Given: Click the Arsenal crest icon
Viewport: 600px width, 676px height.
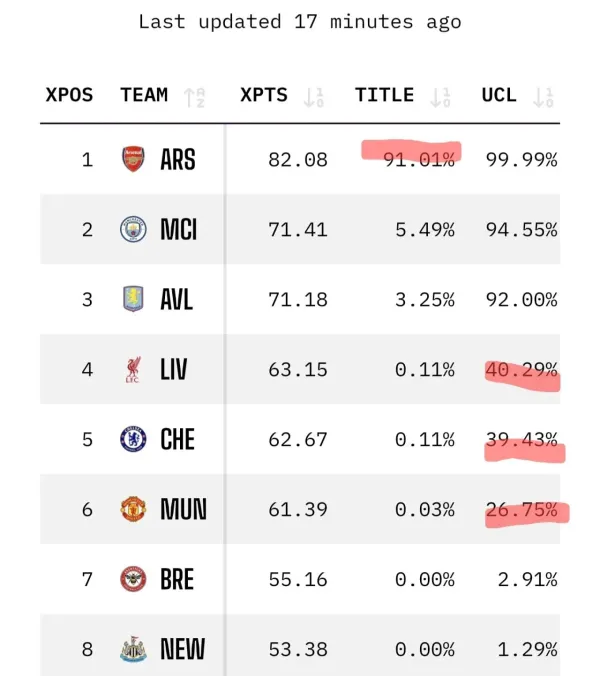Looking at the screenshot, I should [133, 159].
